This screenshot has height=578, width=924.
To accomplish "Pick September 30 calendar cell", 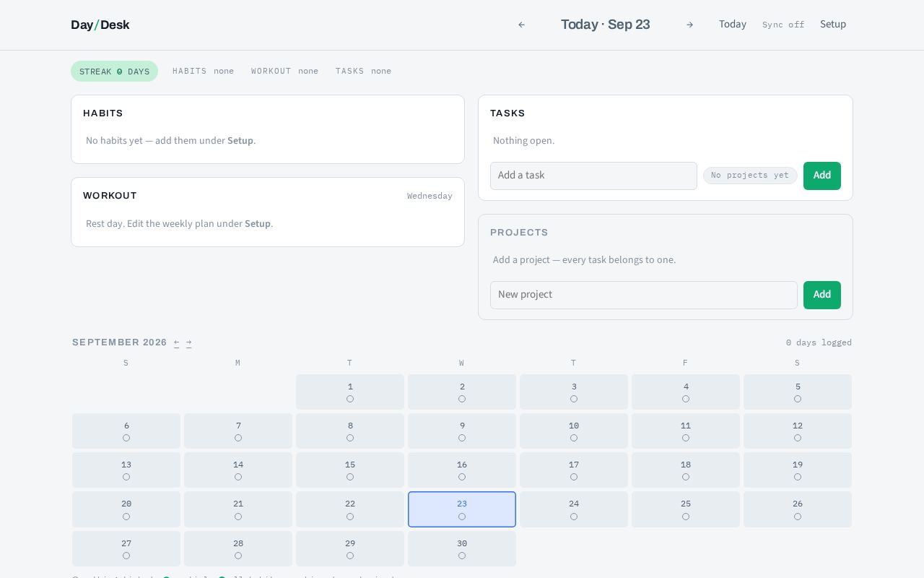I will coord(462,549).
